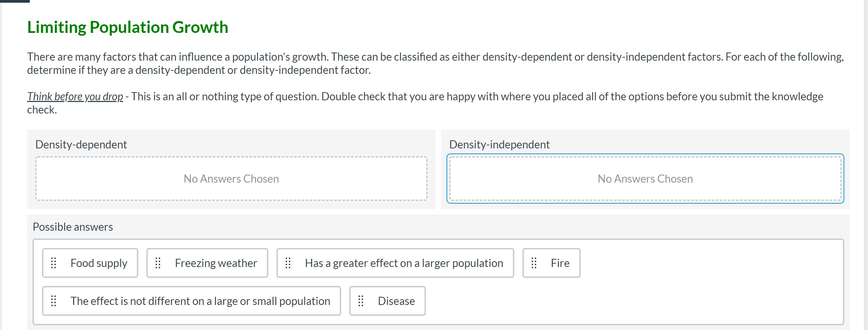Screen dimensions: 868x330
Task: Click the drag handle icon on "Freezing weather"
Action: 159,263
